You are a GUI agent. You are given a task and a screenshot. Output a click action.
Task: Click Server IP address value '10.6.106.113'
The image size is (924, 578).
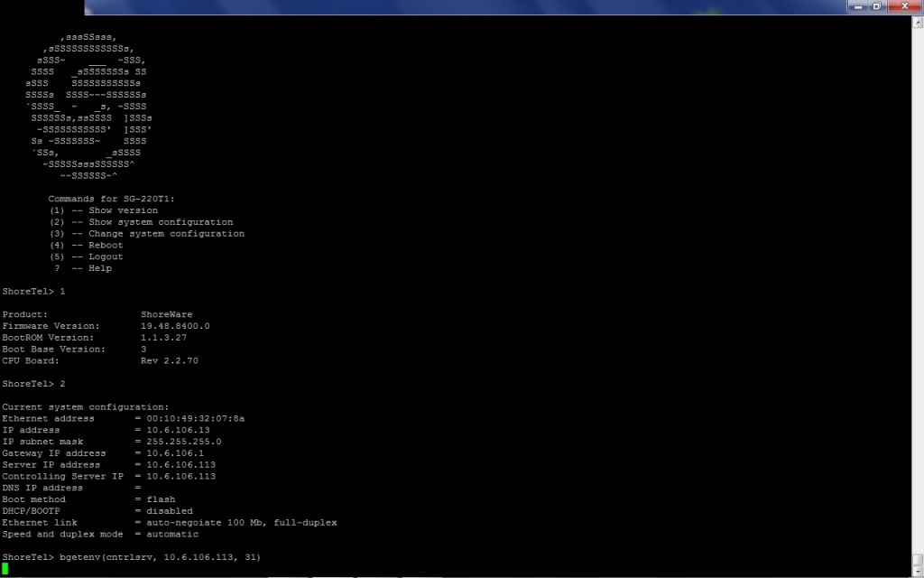click(180, 465)
